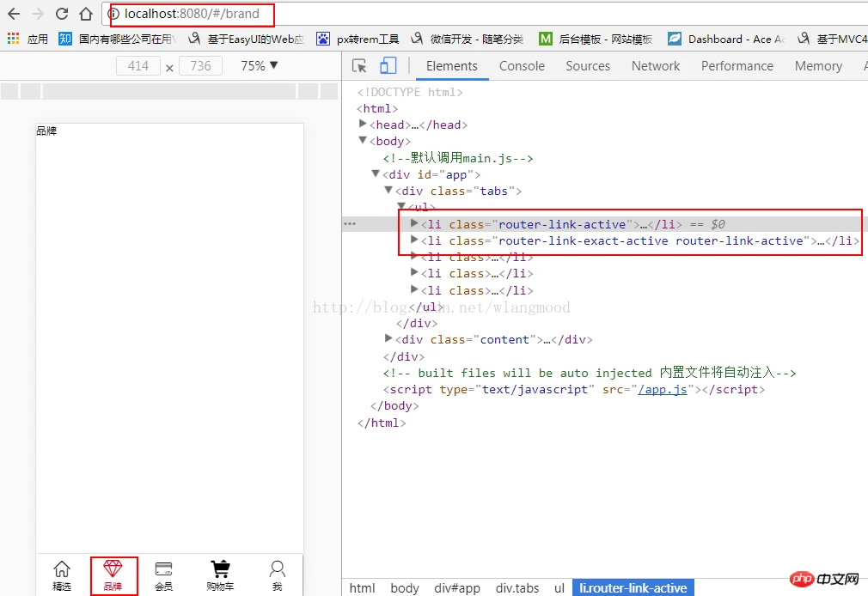
Task: Select body in the breadcrumb bar
Action: [x=405, y=587]
